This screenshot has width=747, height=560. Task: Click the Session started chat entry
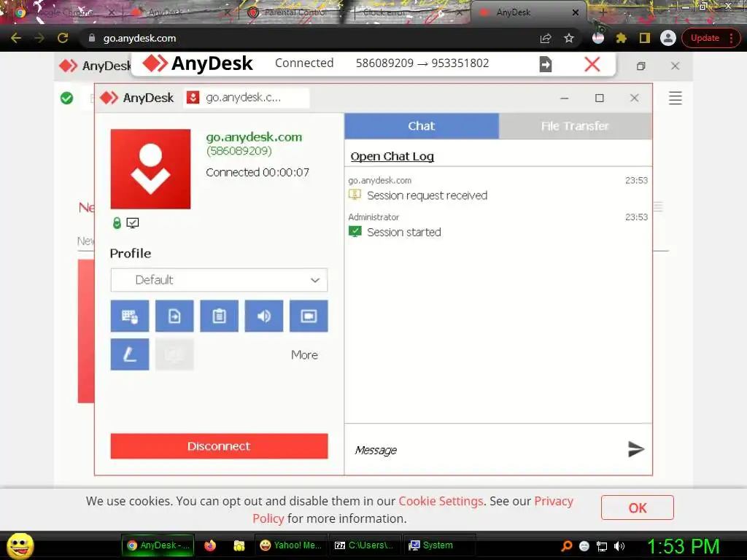click(404, 233)
